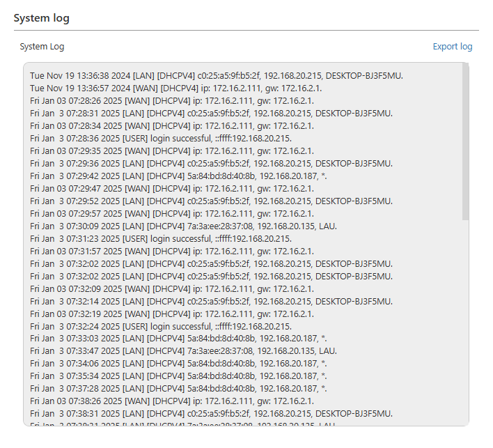Click the 07:38:31 DESKTOP-BJ3F5MU log line

click(x=211, y=413)
